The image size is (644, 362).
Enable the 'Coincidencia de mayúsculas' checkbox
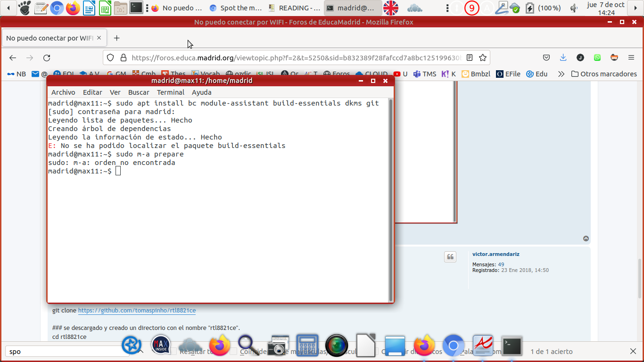233,352
